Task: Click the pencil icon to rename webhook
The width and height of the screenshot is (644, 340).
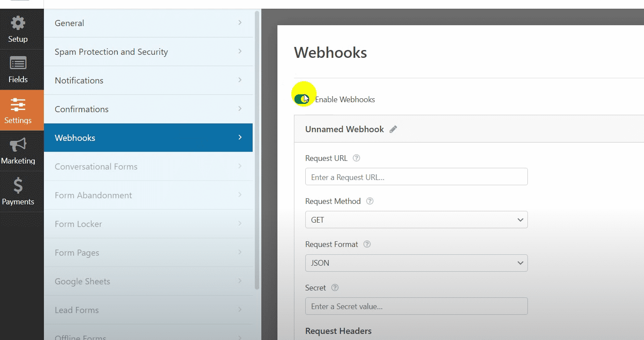Action: pyautogui.click(x=393, y=129)
